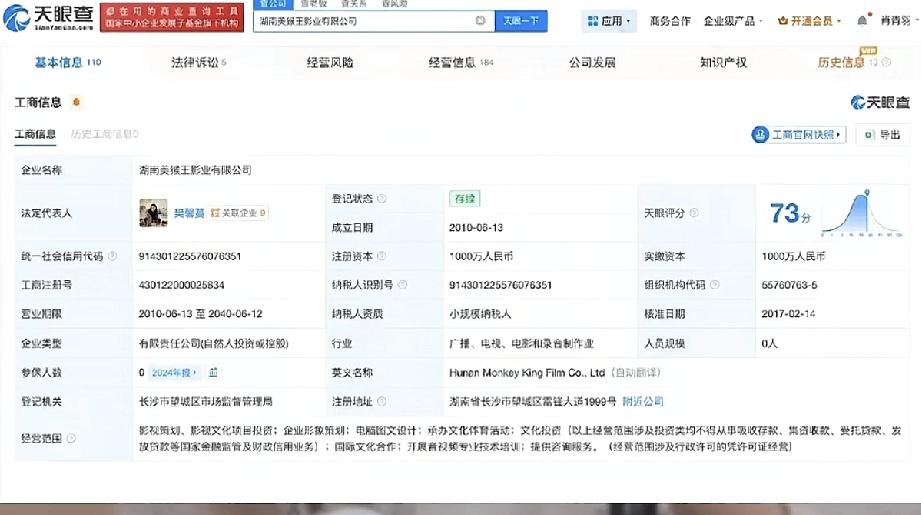Click the 天眼一下 search button
This screenshot has width=921, height=515.
[521, 21]
